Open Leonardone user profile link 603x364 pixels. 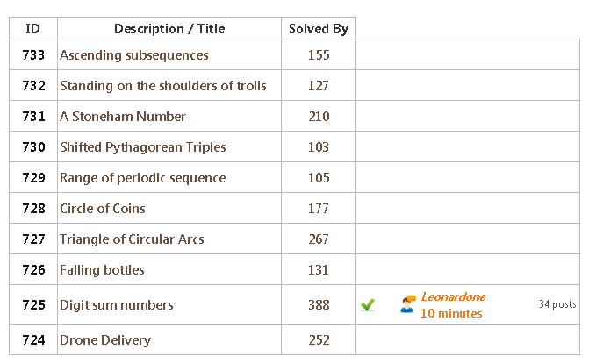click(453, 296)
